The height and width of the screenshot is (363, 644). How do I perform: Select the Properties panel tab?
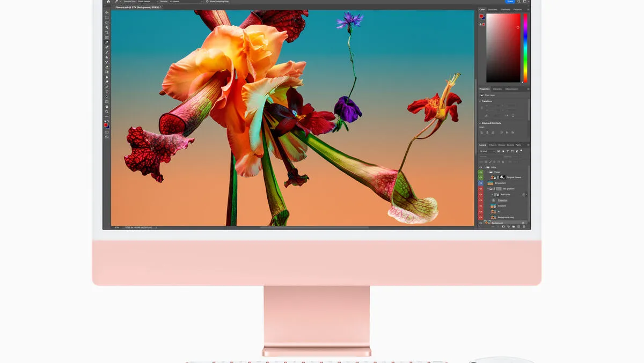485,89
